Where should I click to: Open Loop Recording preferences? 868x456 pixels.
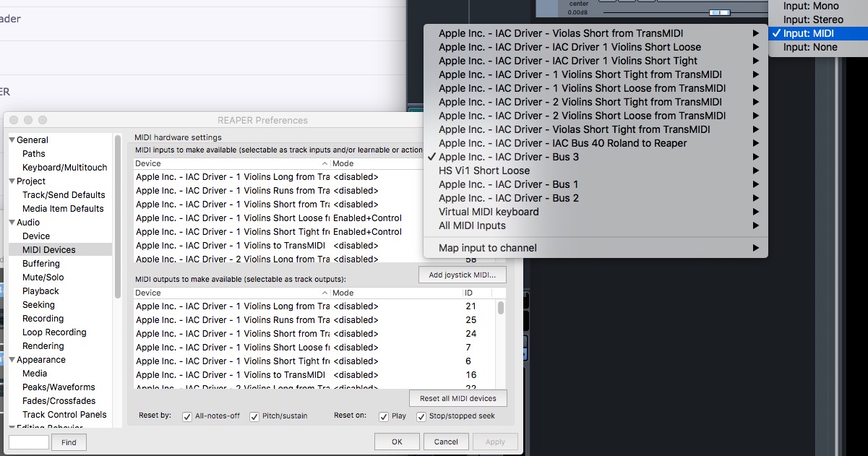[x=54, y=332]
